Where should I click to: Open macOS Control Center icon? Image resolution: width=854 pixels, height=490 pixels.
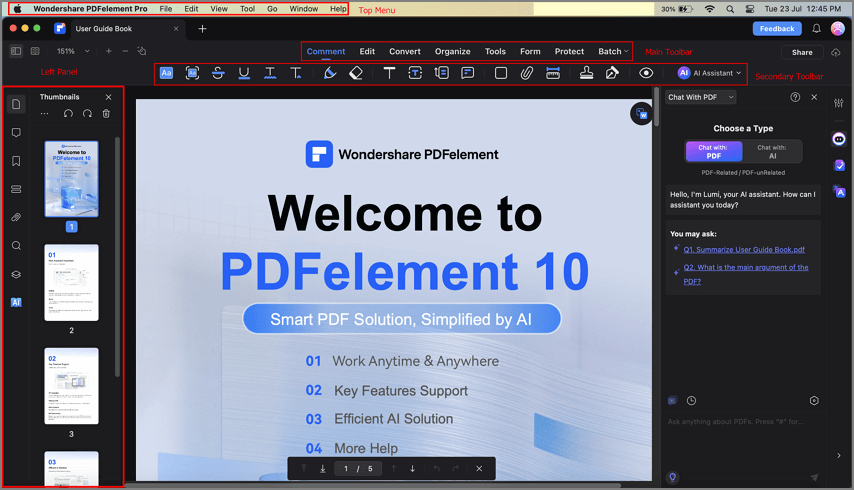pos(750,9)
